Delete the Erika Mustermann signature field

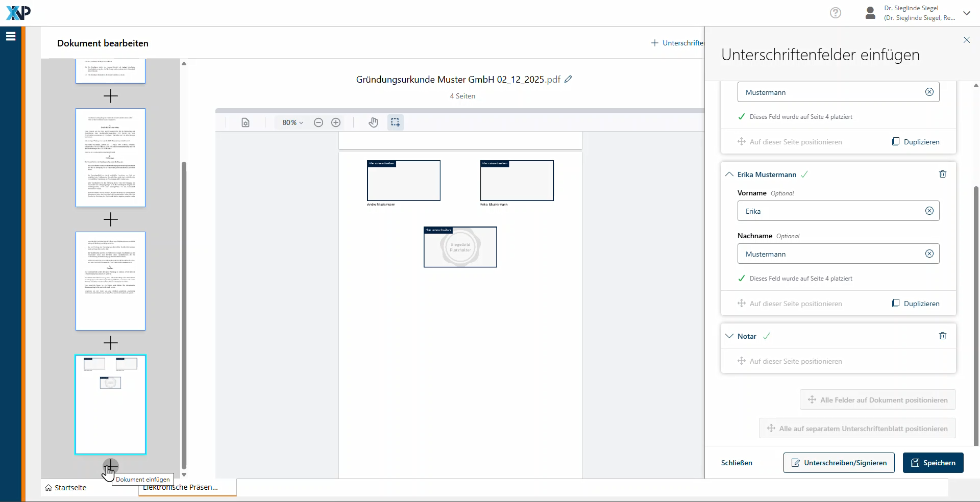tap(942, 174)
